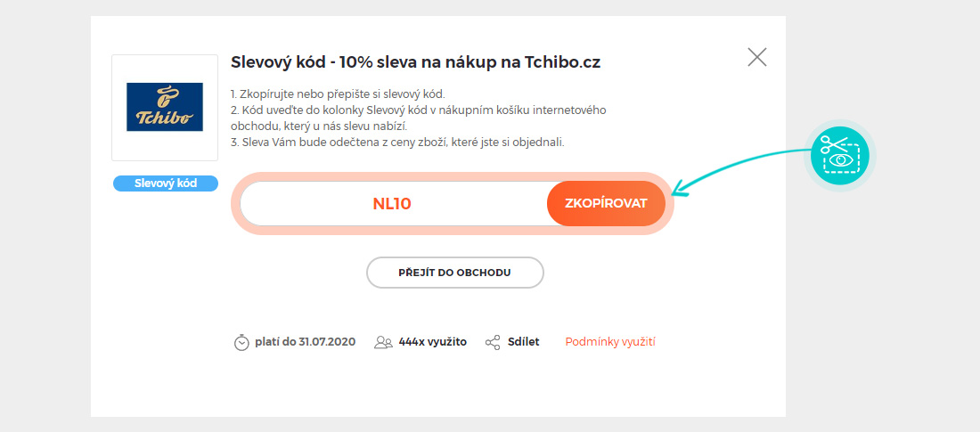Copy the code with ZKOPÍROVAT button

tap(606, 204)
